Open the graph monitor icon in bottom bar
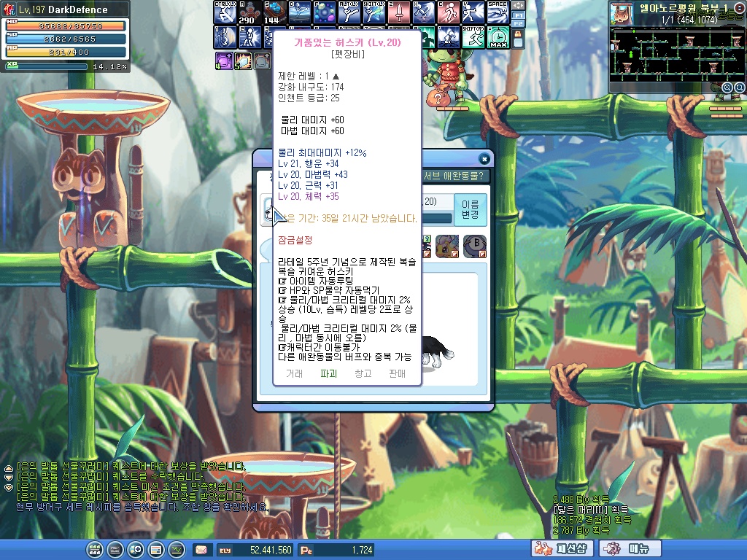The width and height of the screenshot is (747, 560). pyautogui.click(x=177, y=550)
